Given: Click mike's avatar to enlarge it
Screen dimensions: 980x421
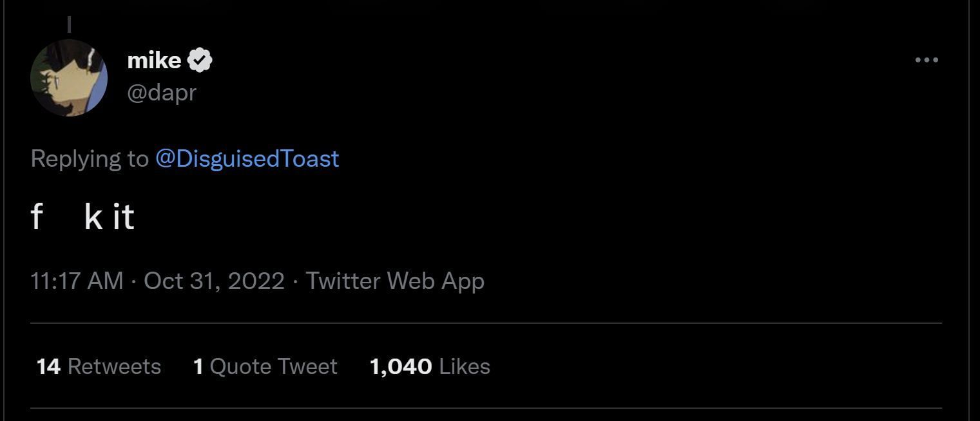Looking at the screenshot, I should tap(69, 77).
